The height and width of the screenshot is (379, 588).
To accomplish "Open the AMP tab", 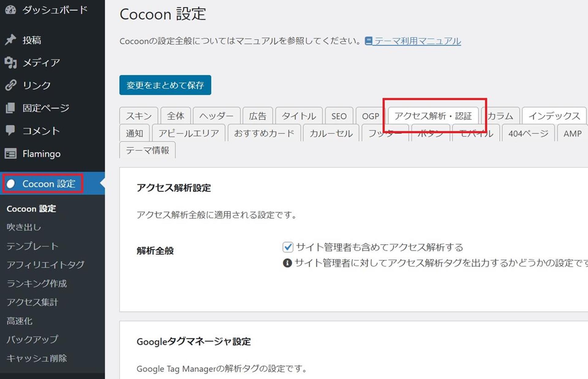I will pos(572,134).
